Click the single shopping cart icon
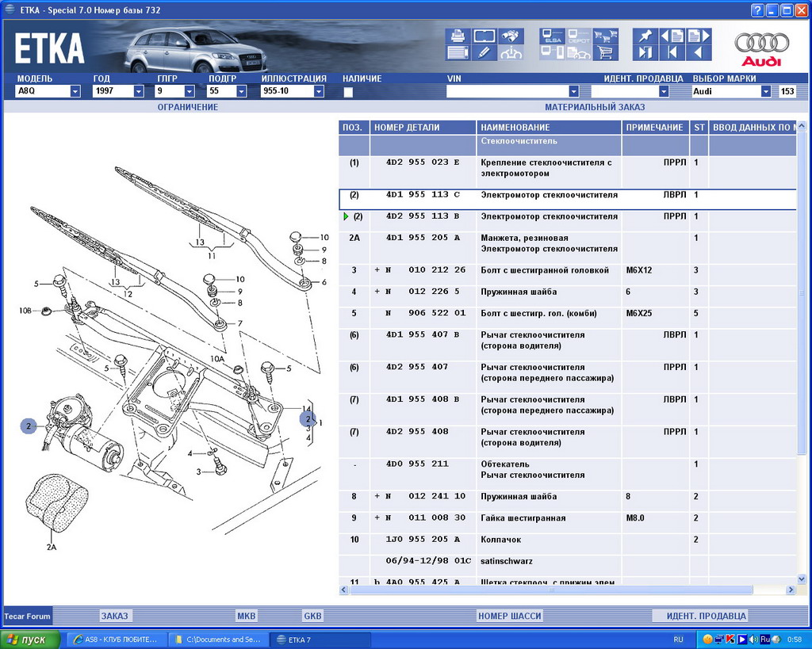812x649 pixels. (606, 53)
